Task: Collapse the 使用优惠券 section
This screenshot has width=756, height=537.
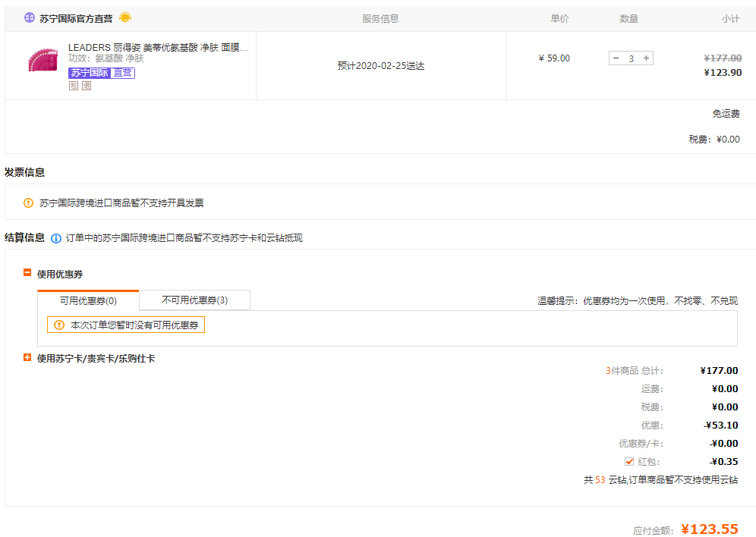Action: pos(27,272)
